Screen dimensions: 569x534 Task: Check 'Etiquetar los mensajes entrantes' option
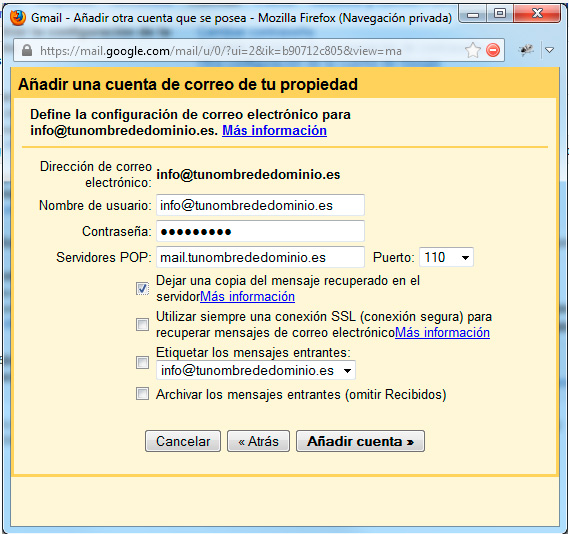(x=142, y=362)
